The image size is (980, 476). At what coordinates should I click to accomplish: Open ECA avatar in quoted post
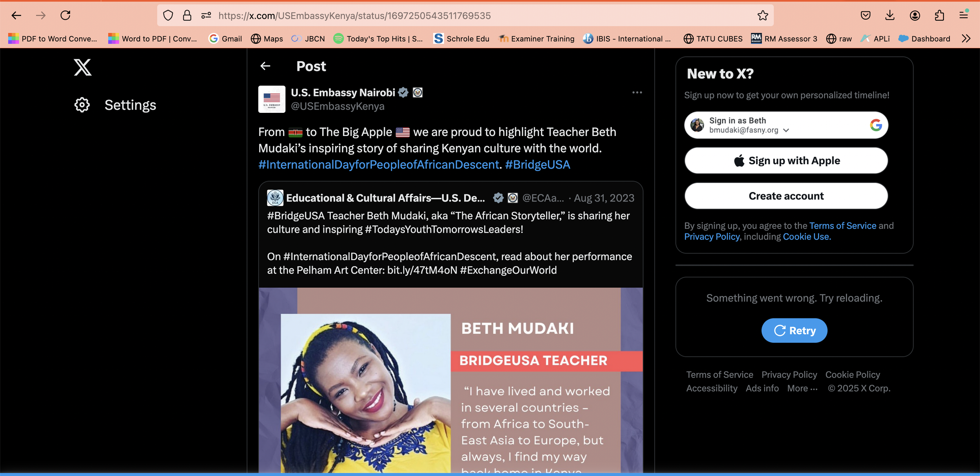275,198
